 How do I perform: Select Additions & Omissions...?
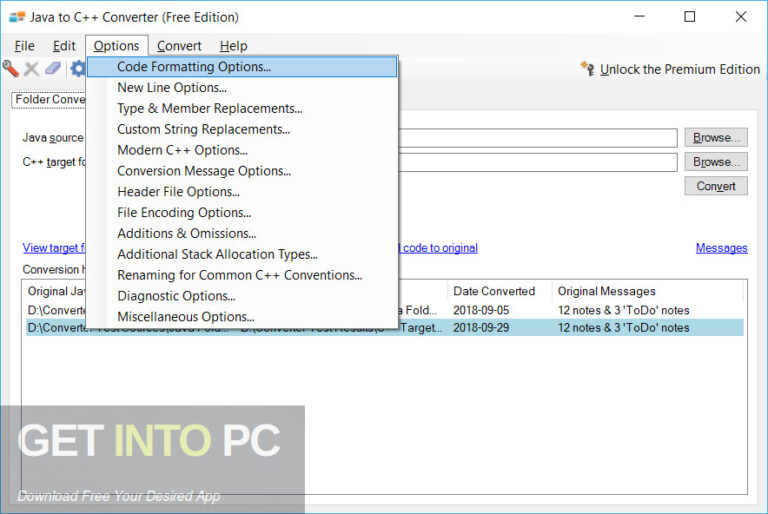242,233
